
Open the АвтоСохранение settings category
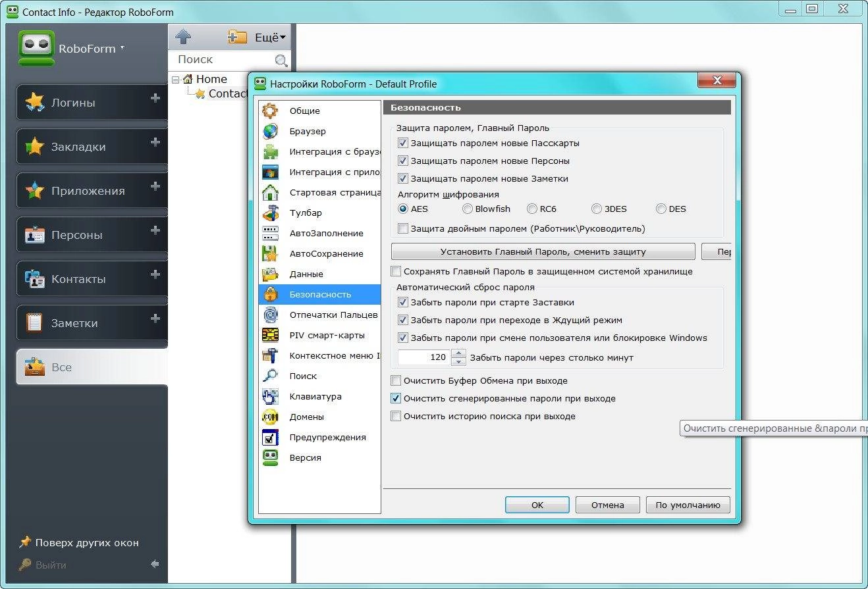point(319,253)
